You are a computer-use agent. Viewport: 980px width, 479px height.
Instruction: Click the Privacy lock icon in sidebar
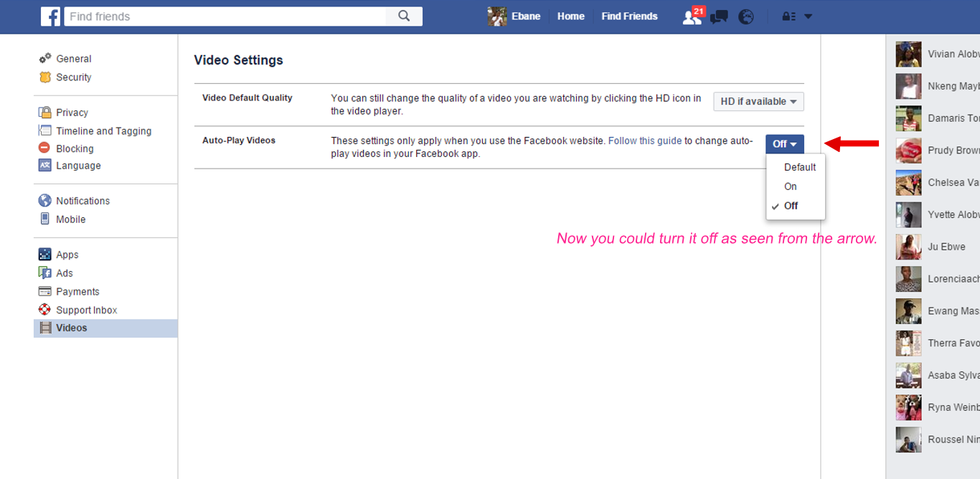(x=45, y=112)
